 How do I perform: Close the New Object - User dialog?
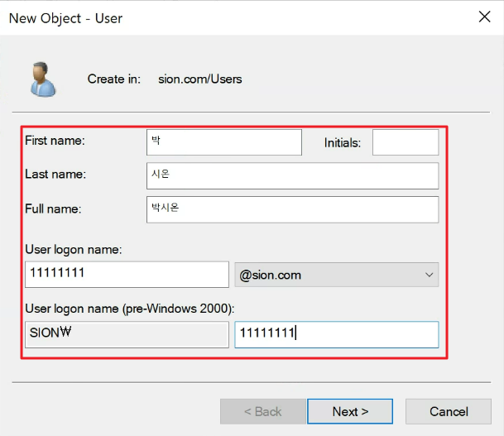[484, 17]
